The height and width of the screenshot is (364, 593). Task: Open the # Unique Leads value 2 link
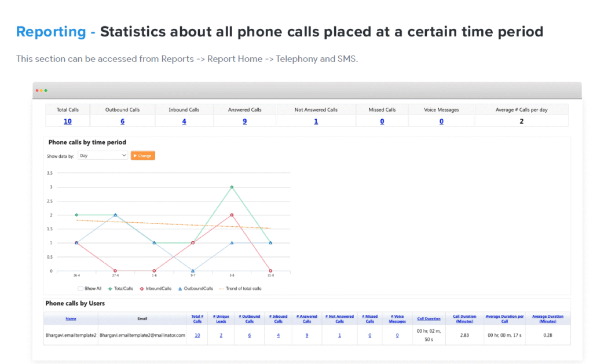[221, 335]
